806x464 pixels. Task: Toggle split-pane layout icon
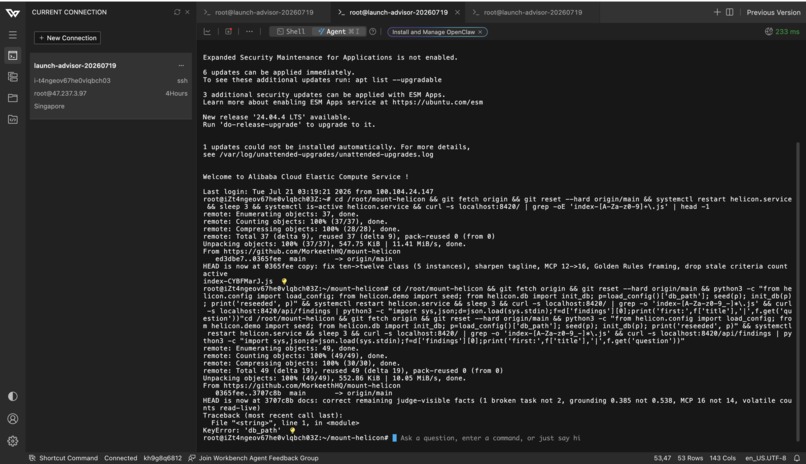[729, 12]
